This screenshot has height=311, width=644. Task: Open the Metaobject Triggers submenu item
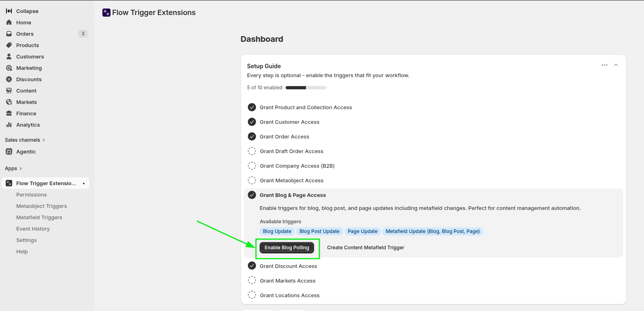[x=41, y=206]
